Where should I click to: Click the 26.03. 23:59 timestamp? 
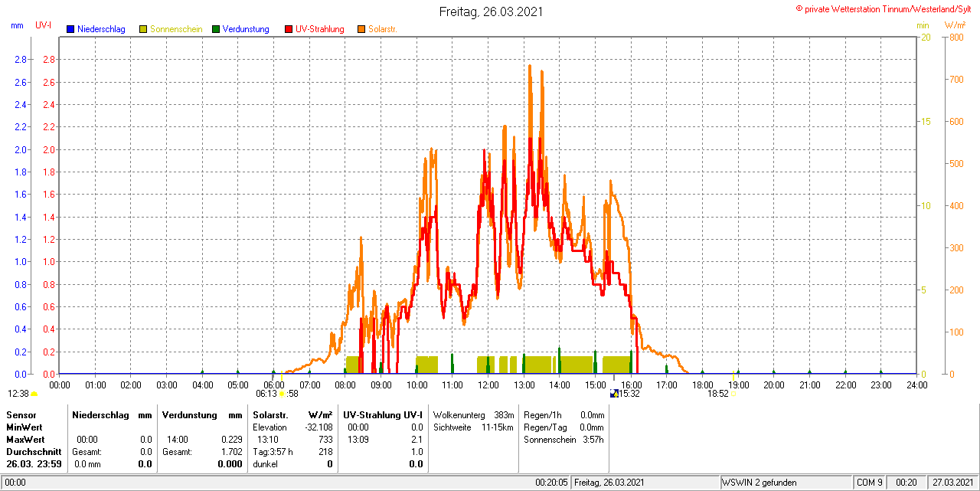pyautogui.click(x=34, y=464)
